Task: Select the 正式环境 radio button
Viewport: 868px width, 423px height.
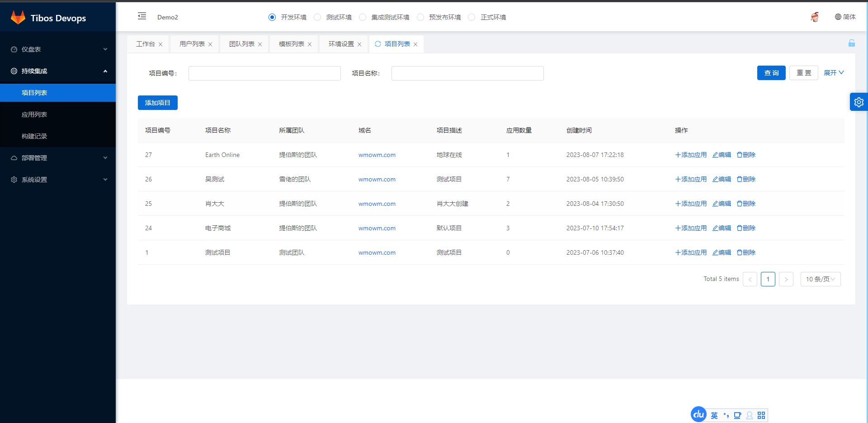Action: [x=472, y=17]
